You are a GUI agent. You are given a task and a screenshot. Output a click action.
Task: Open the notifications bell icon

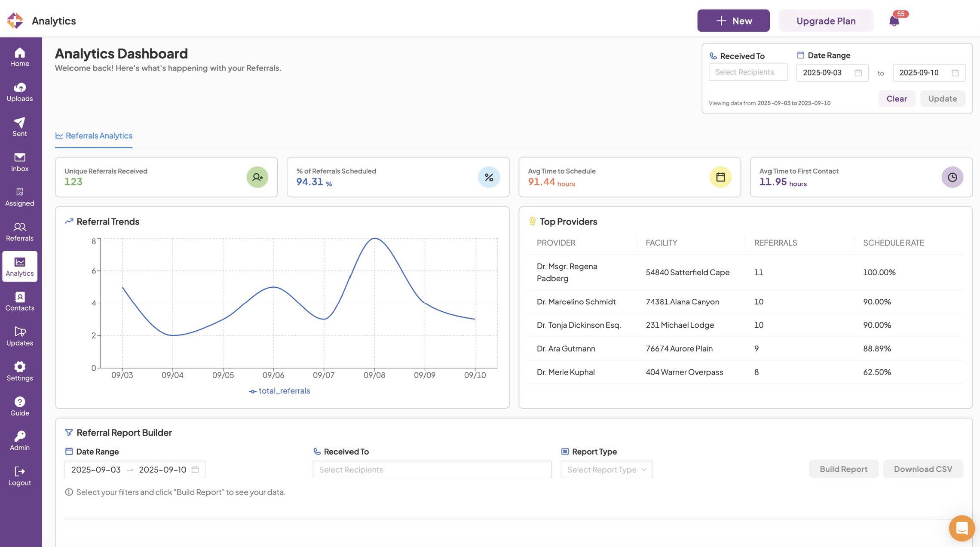pyautogui.click(x=894, y=21)
